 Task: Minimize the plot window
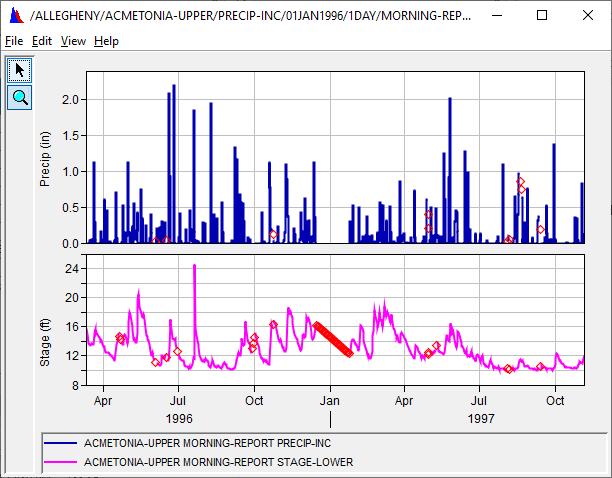(496, 16)
